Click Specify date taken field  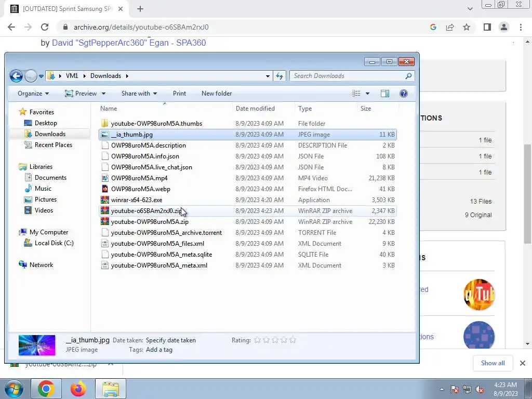[x=170, y=340]
